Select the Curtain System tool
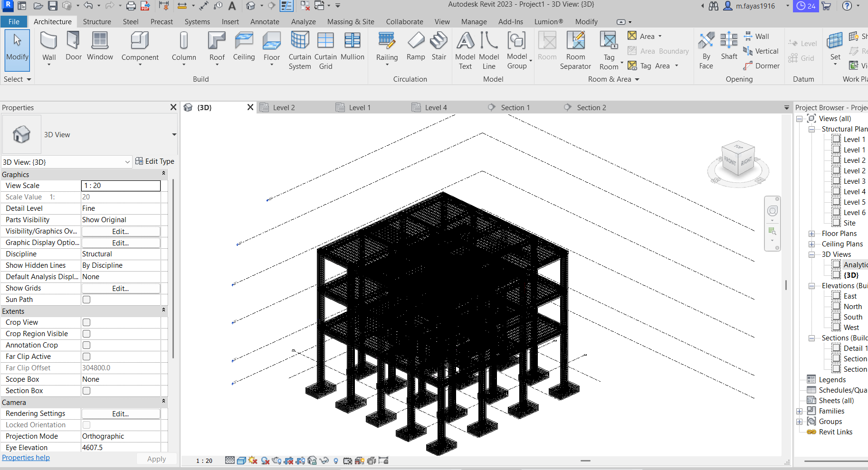Viewport: 868px width, 470px height. click(299, 50)
